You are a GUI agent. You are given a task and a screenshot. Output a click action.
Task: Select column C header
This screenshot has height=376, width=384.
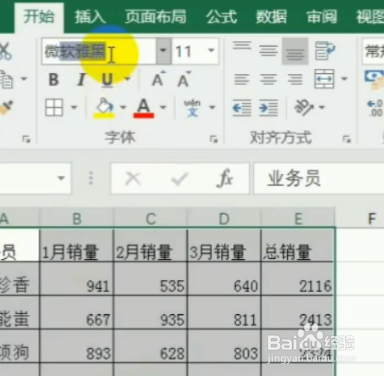point(151,219)
